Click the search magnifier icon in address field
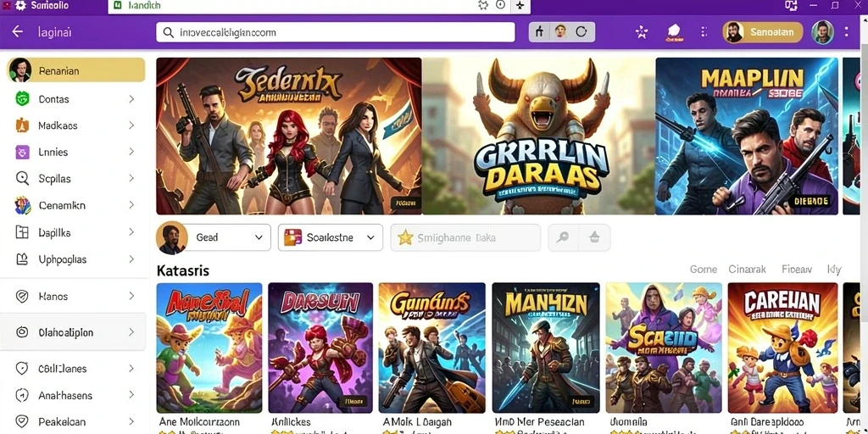868x434 pixels. 169,33
